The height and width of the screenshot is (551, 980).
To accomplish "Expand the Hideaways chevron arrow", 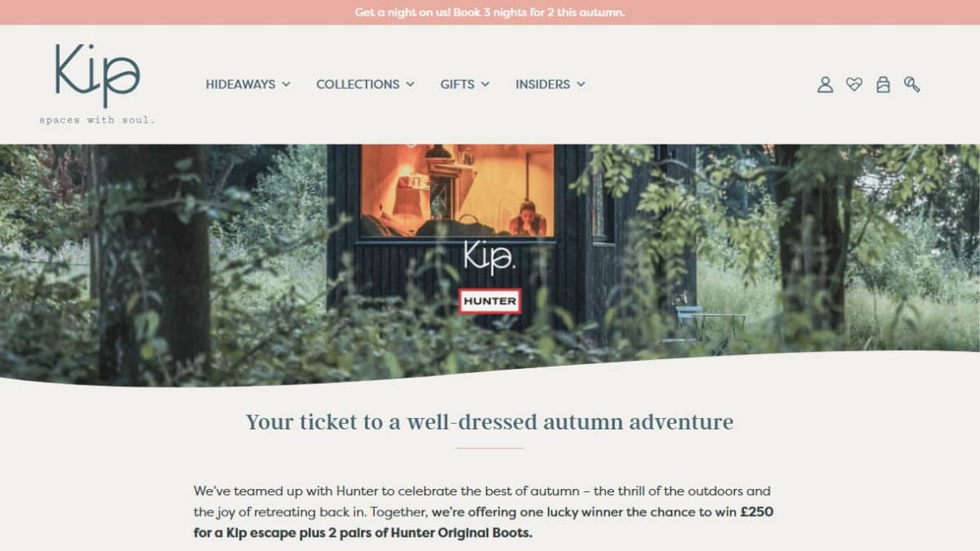I will pyautogui.click(x=286, y=84).
